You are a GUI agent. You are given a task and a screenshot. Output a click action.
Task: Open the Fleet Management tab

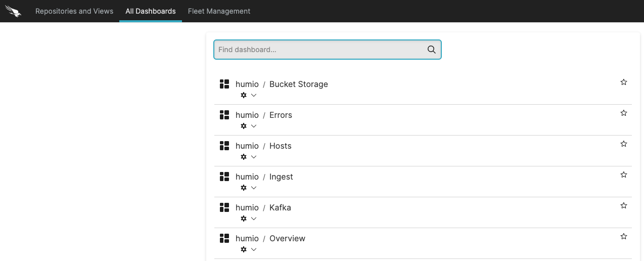click(219, 11)
